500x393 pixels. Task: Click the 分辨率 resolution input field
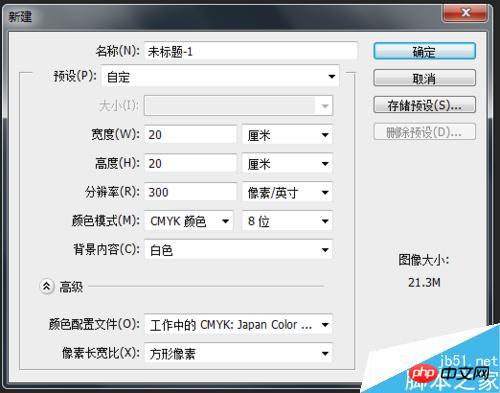(190, 192)
